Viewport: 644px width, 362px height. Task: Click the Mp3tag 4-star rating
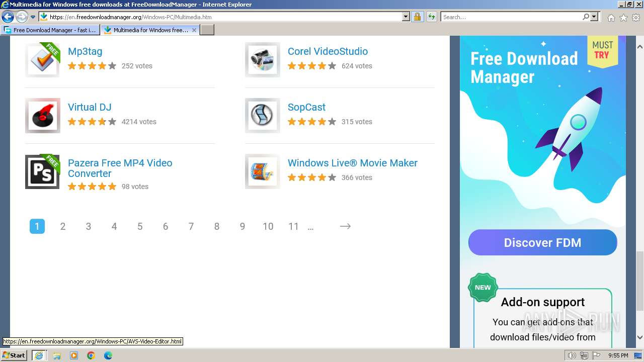[x=92, y=66]
